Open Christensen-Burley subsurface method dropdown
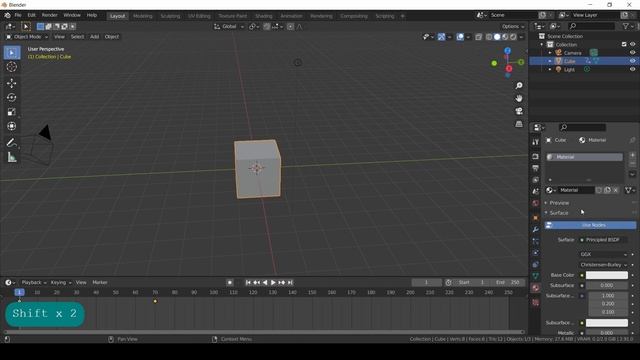This screenshot has height=360, width=640. pos(603,265)
